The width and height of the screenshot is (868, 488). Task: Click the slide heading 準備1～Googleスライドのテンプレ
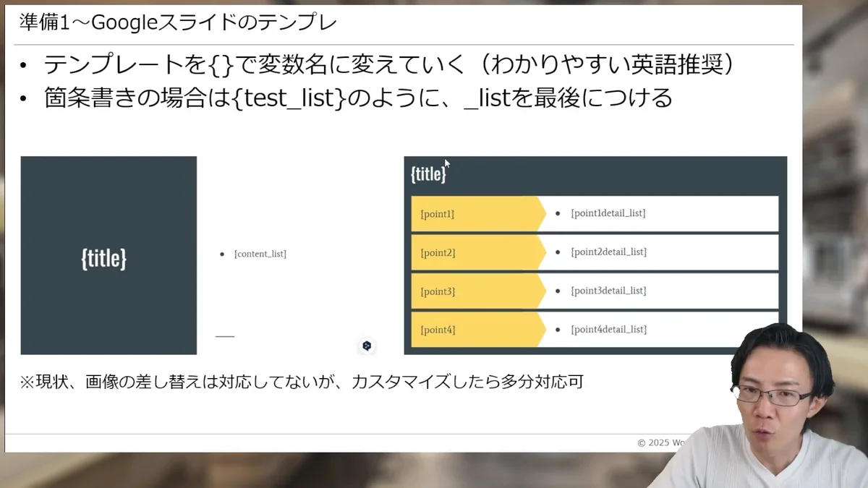pyautogui.click(x=178, y=22)
